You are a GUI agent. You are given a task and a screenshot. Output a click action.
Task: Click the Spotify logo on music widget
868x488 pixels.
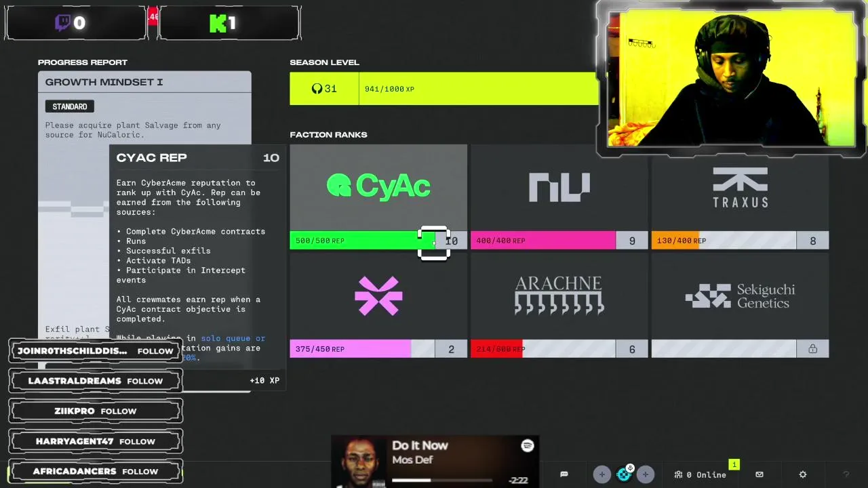pyautogui.click(x=528, y=445)
